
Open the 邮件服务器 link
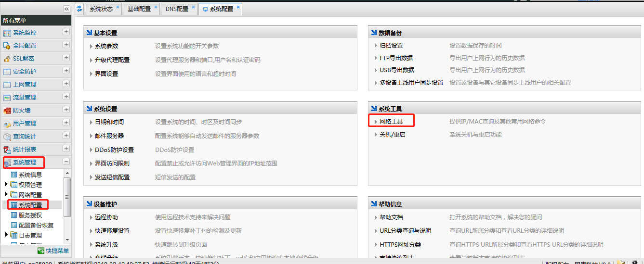pos(109,136)
